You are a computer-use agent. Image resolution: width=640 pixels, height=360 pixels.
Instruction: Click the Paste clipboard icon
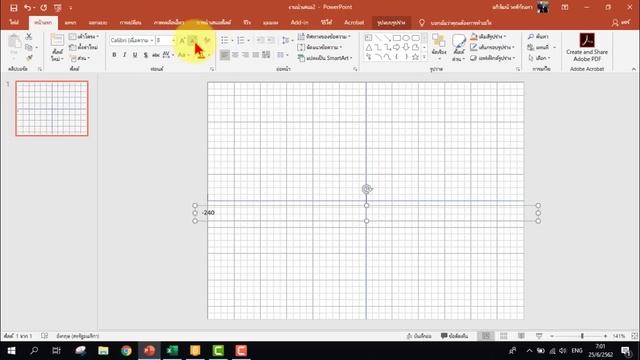pos(14,42)
